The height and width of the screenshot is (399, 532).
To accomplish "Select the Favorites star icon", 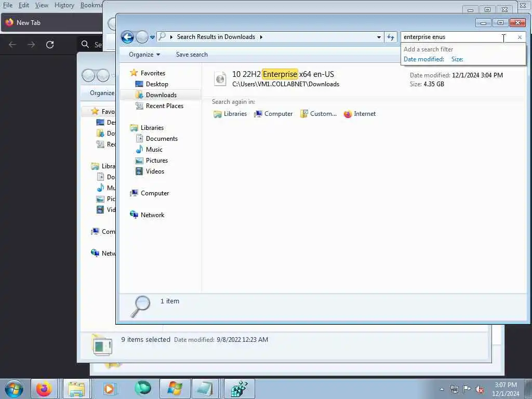I will (134, 73).
